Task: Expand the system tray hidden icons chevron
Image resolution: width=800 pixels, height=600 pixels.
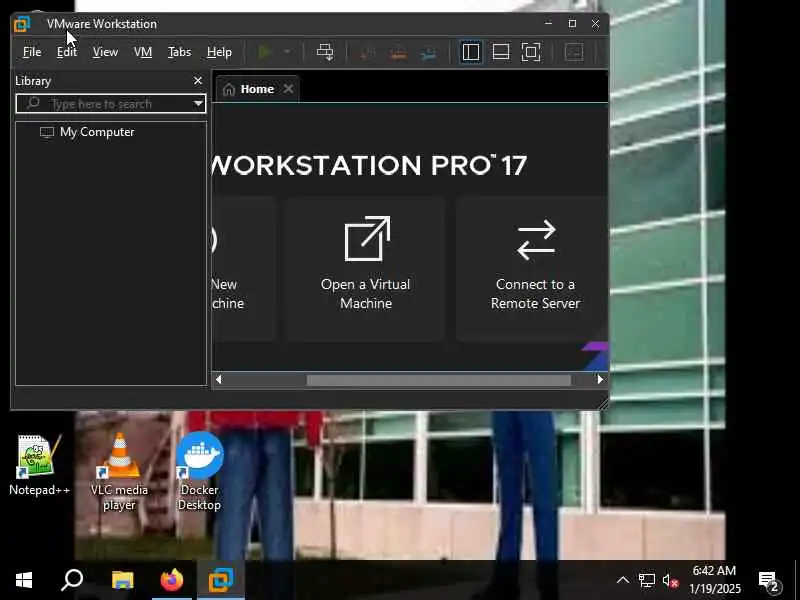Action: [x=622, y=580]
